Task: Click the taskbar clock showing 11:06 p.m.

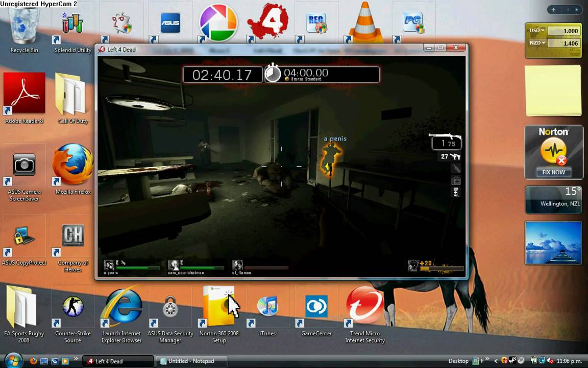Action: pyautogui.click(x=569, y=361)
